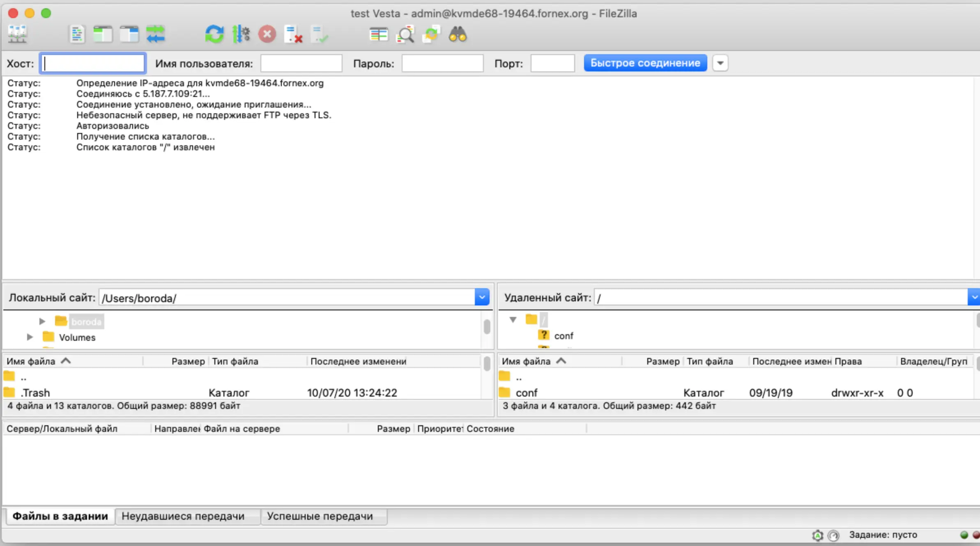Viewport: 980px width, 546px height.
Task: Open quick connect history dropdown arrow
Action: [720, 63]
